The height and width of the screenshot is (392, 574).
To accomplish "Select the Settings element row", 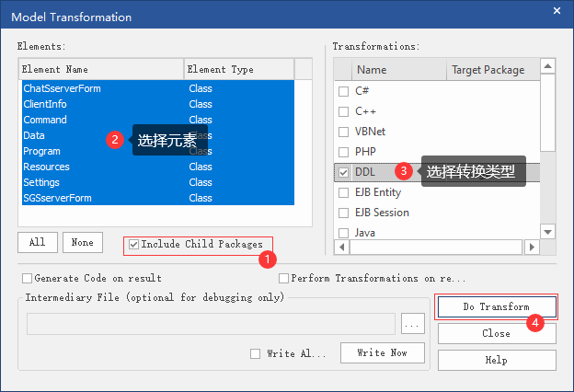I will [158, 182].
